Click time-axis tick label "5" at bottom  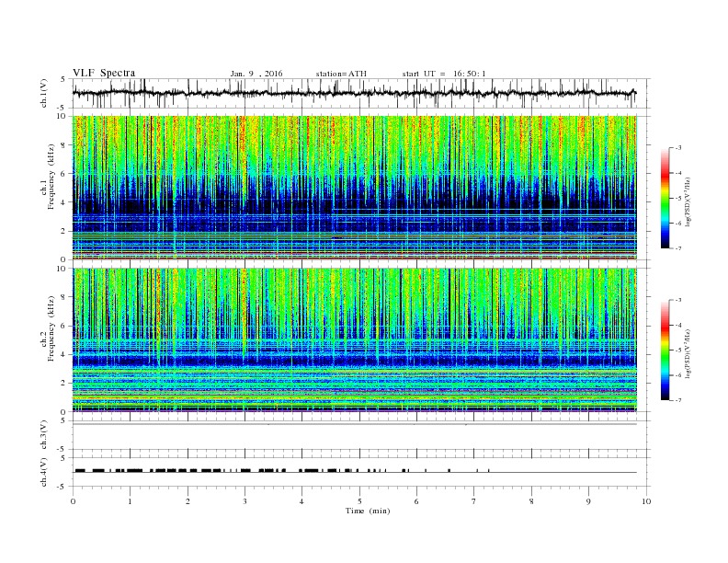point(359,501)
